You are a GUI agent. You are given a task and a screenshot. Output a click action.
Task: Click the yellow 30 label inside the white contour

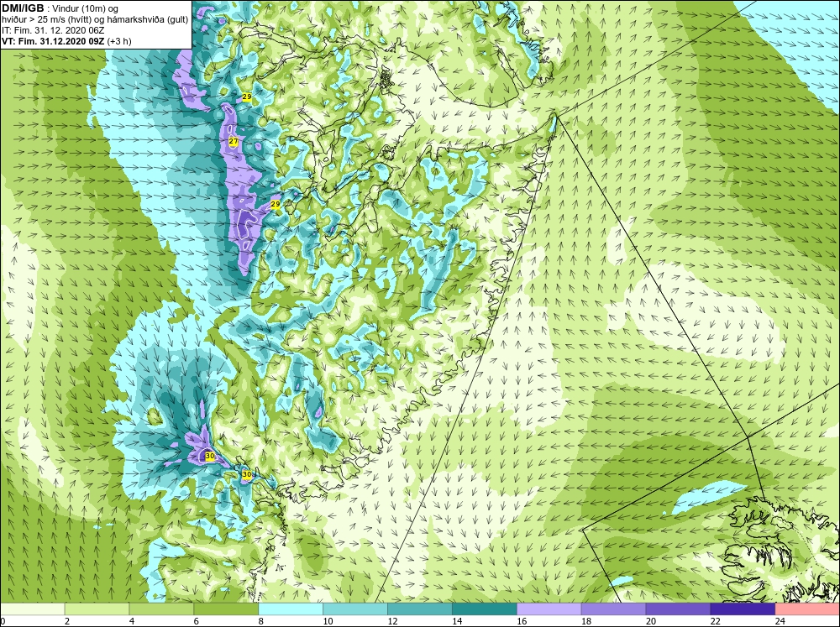[x=210, y=457]
